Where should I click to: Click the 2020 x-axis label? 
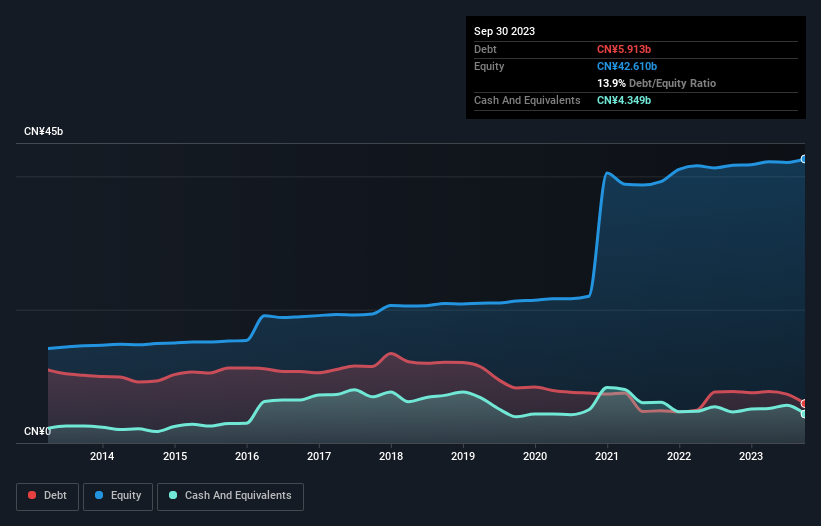pyautogui.click(x=535, y=456)
